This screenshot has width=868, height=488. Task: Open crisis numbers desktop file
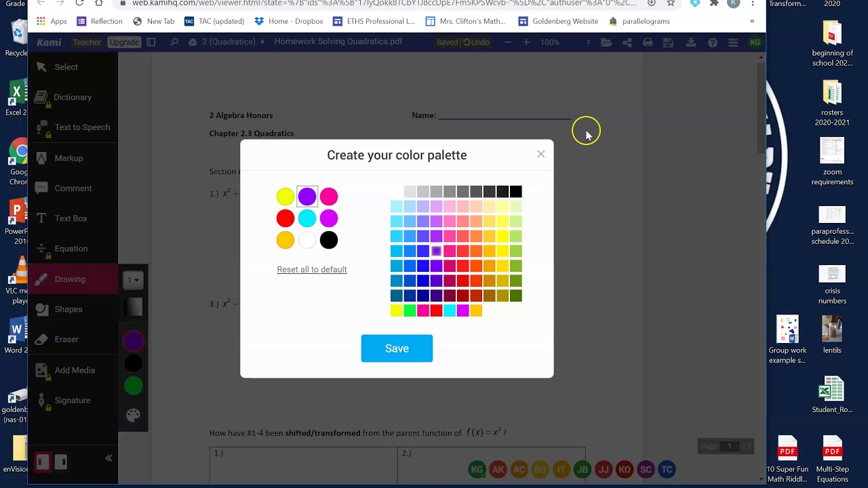[832, 285]
